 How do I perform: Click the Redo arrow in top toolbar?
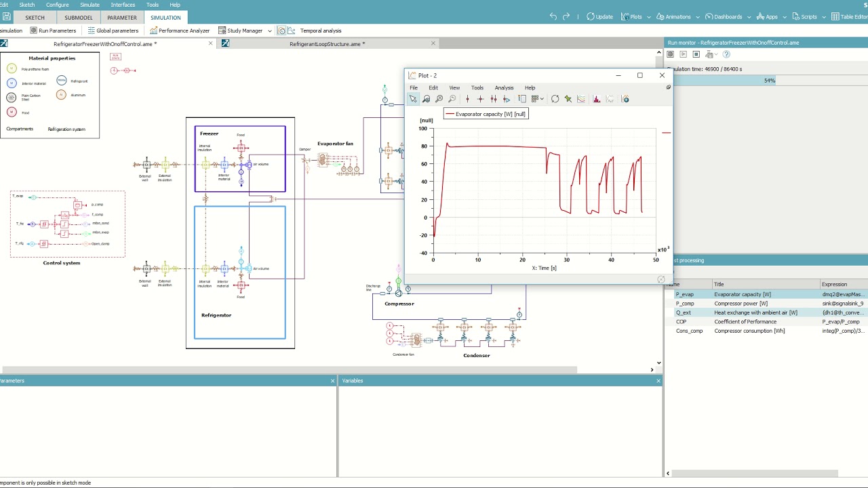tap(566, 16)
